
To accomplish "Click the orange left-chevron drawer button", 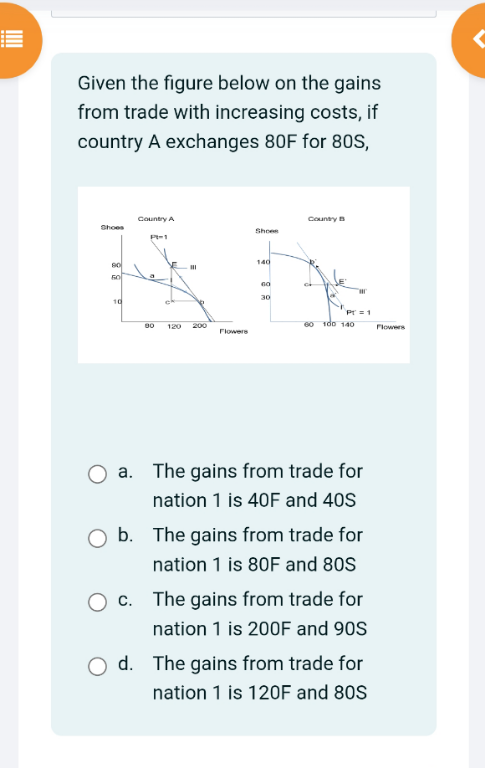I will click(473, 40).
